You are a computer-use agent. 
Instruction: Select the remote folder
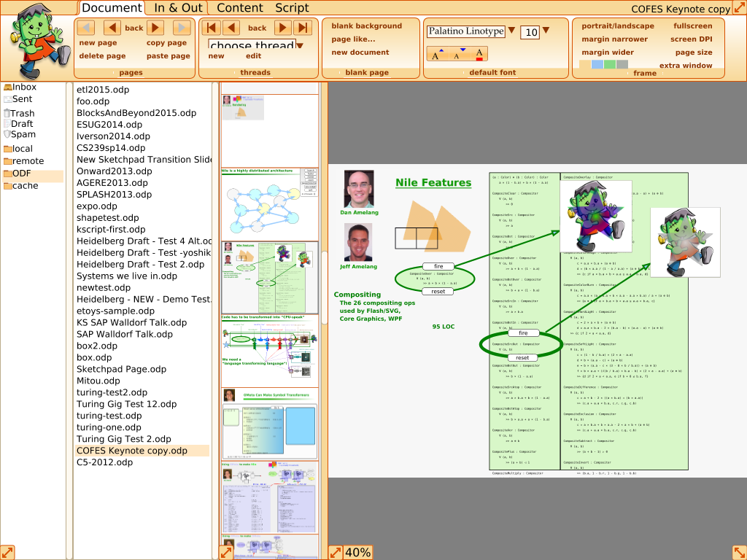(24, 161)
